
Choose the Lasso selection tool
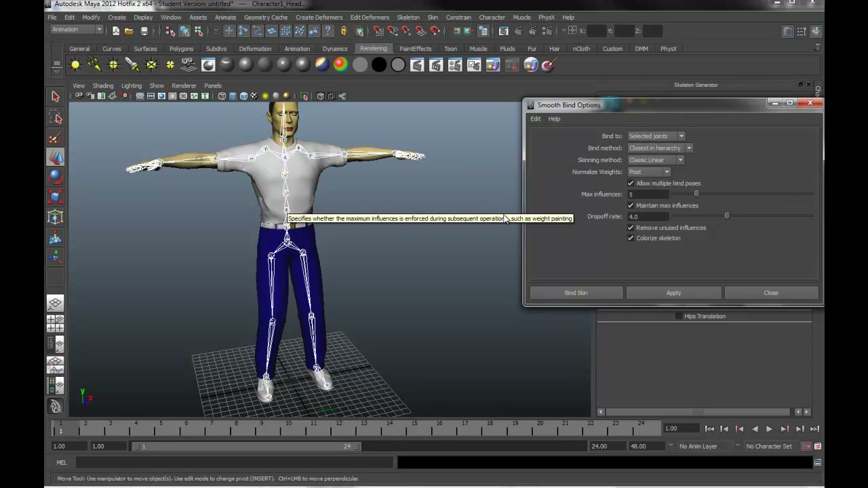(x=56, y=118)
